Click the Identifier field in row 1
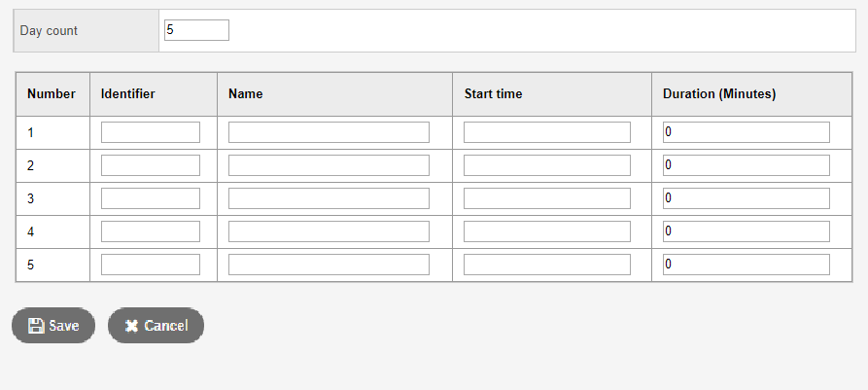This screenshot has height=390, width=868. pyautogui.click(x=151, y=132)
